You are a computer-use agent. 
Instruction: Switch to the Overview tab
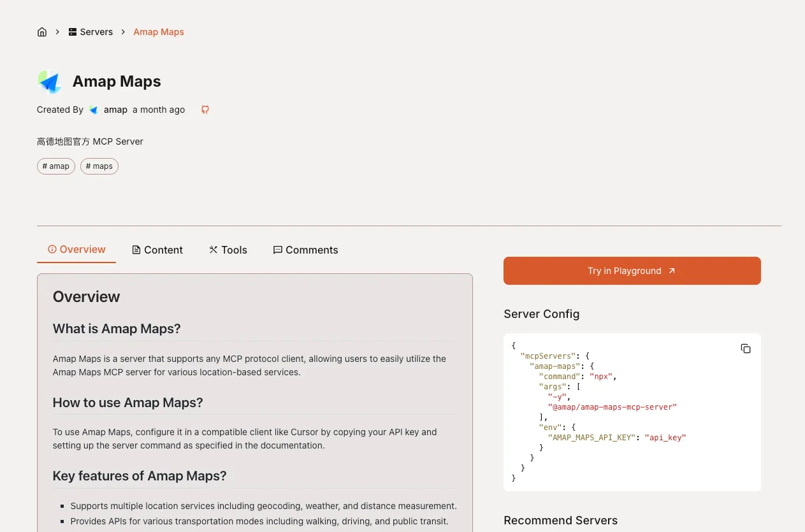coord(76,250)
